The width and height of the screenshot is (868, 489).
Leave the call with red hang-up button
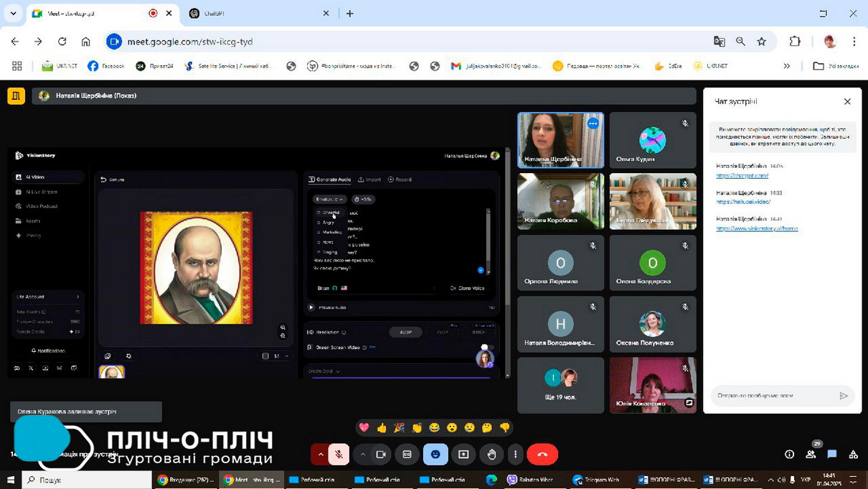(542, 455)
